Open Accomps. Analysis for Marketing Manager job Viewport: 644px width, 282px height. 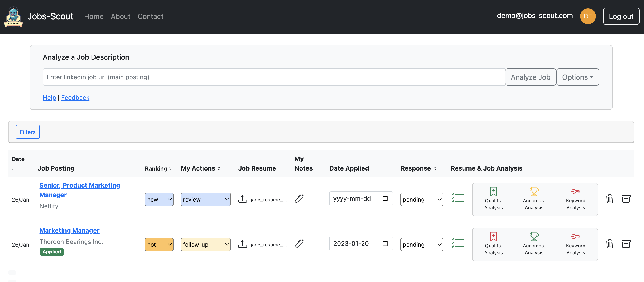point(534,244)
